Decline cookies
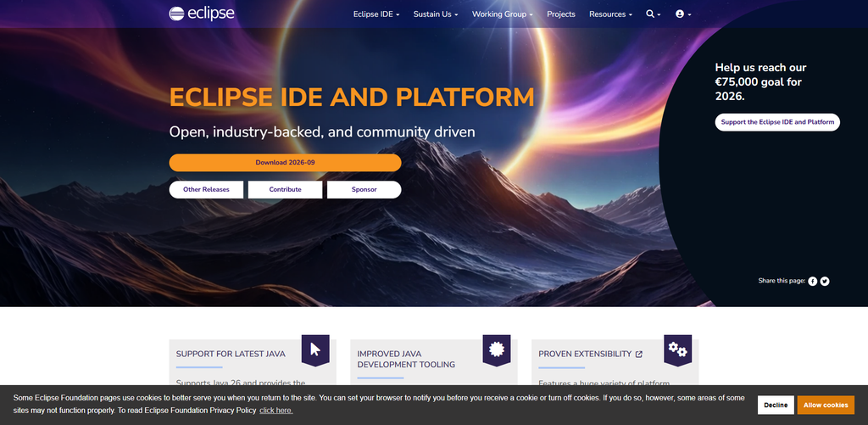This screenshot has width=868, height=425. click(x=776, y=405)
